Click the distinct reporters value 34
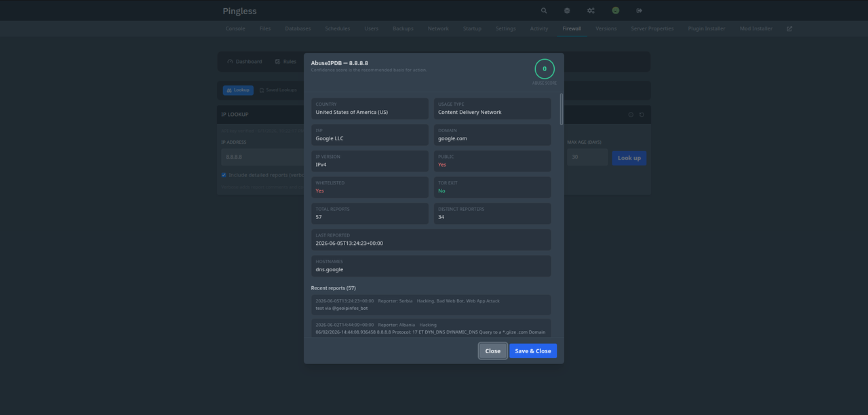This screenshot has width=868, height=415. tap(441, 217)
